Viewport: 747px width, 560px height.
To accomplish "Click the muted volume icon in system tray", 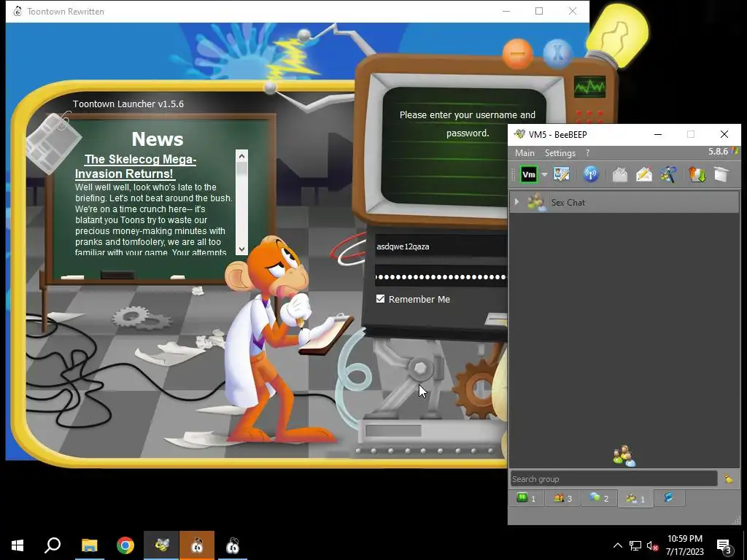I will pyautogui.click(x=653, y=545).
